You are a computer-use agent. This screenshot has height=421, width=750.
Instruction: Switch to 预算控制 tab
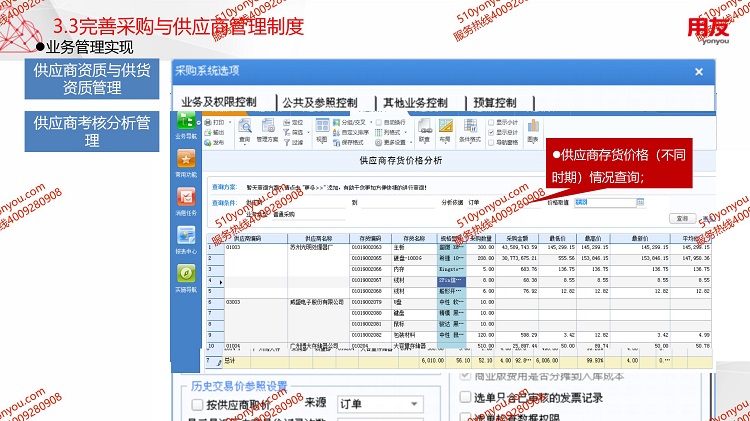(495, 102)
